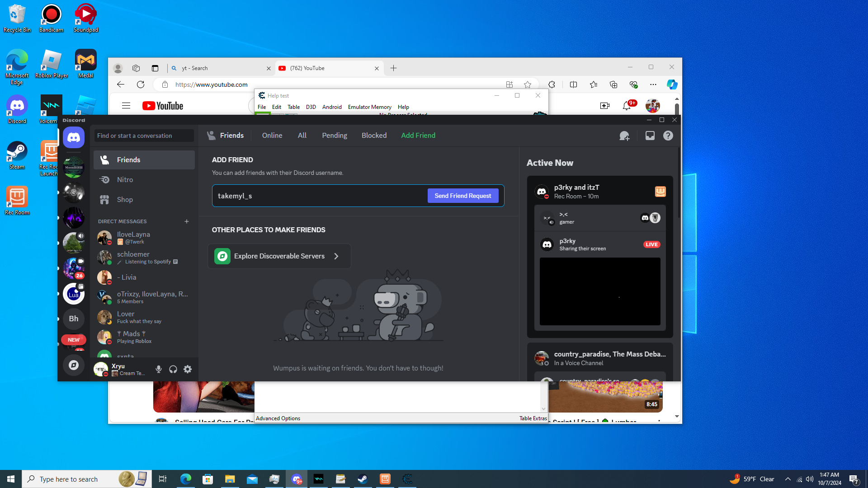Open Discord user settings gear
This screenshot has width=868, height=488.
(x=188, y=369)
